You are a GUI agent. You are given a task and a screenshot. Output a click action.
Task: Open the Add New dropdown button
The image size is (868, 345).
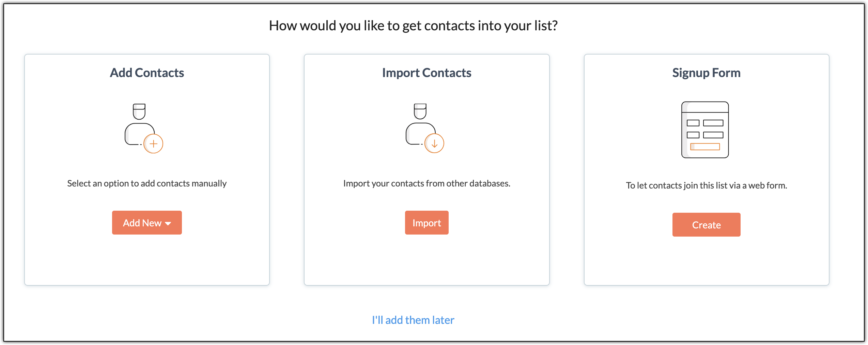click(147, 223)
